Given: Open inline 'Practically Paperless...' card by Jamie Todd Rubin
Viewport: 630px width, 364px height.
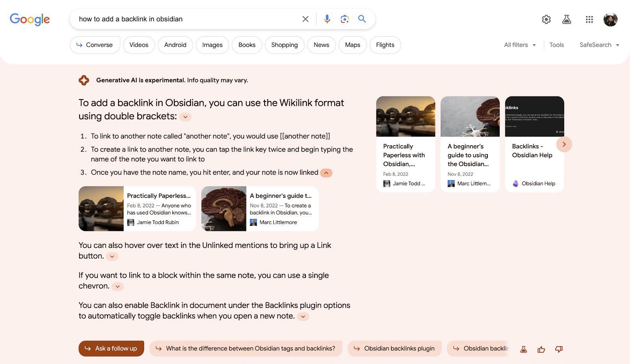Looking at the screenshot, I should [137, 209].
